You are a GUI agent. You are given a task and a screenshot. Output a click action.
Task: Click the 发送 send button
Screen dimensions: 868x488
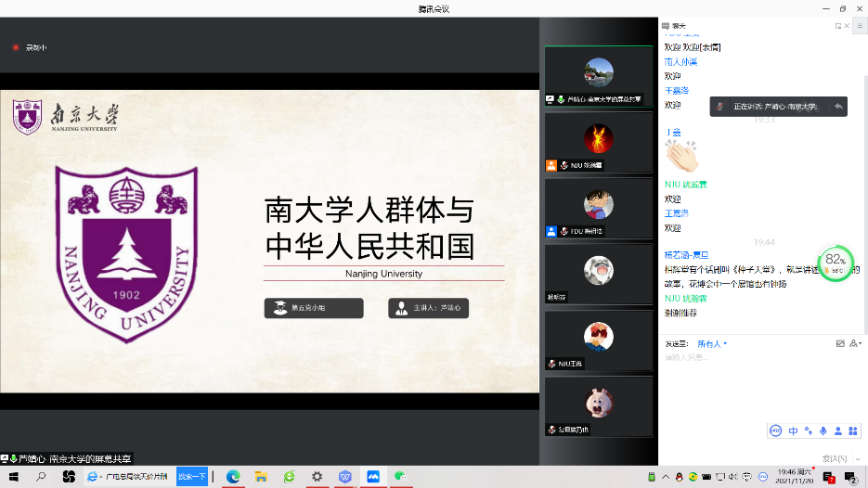tap(833, 458)
